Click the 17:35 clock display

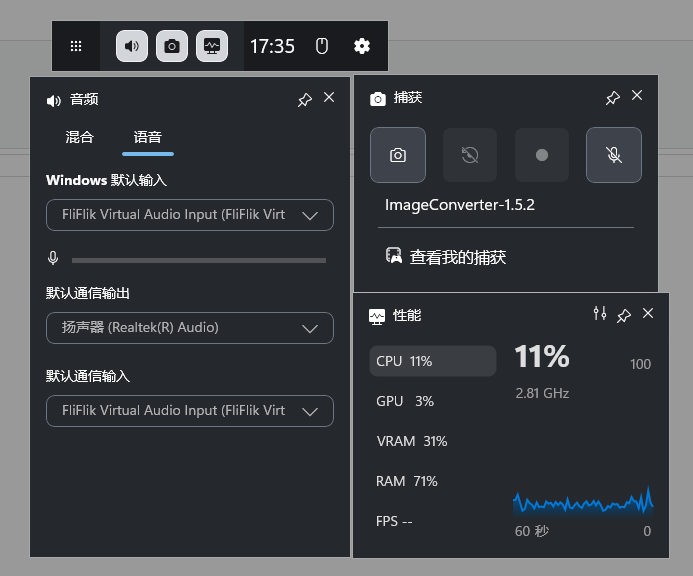[272, 46]
